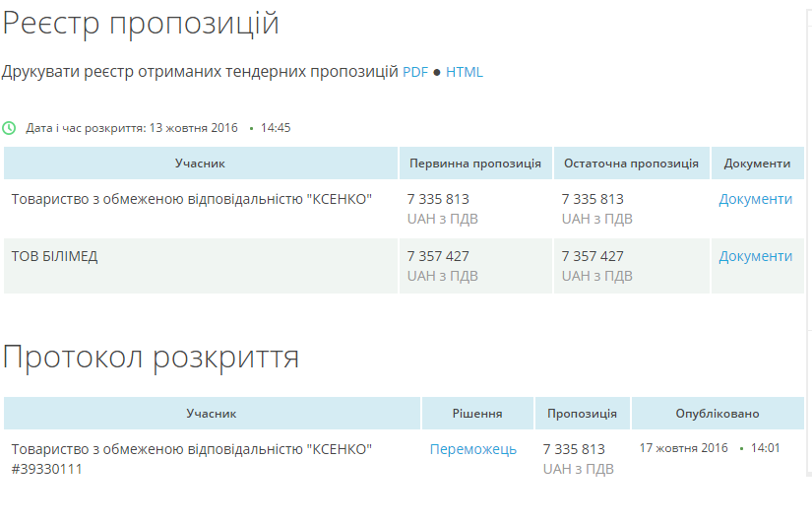812x524 pixels.
Task: Click the Реєстр пропозицій heading
Action: (141, 24)
